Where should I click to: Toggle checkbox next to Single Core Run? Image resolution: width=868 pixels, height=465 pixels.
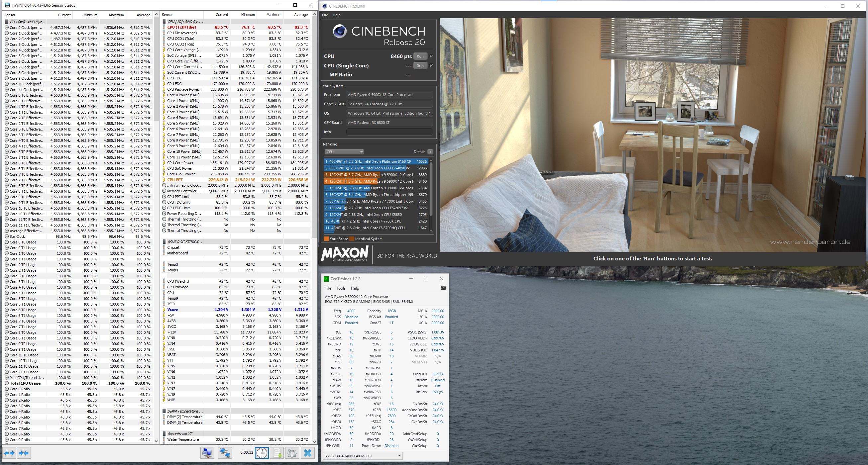(x=431, y=65)
